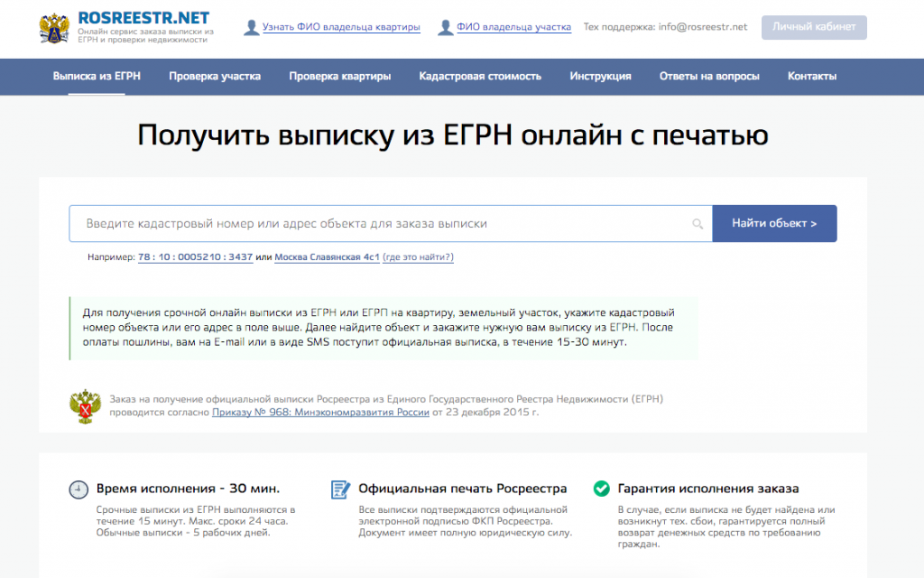Open Ответы на вопросы page
The image size is (924, 578).
pyautogui.click(x=709, y=77)
